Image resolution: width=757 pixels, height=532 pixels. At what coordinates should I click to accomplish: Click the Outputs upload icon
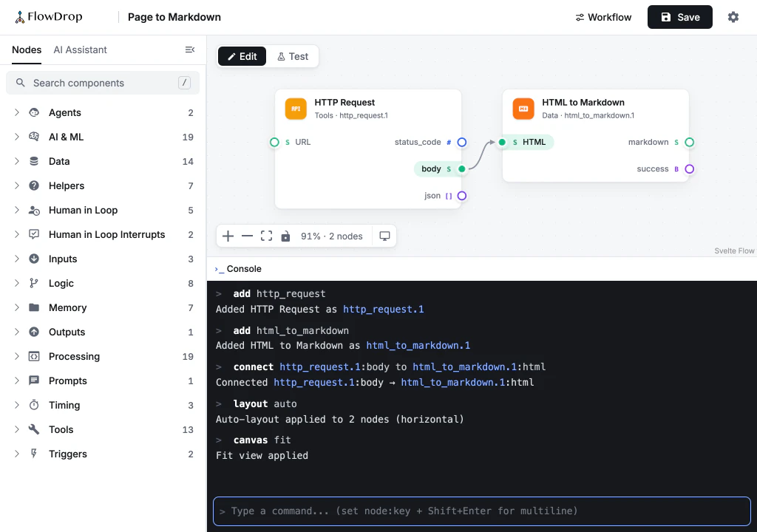[34, 332]
